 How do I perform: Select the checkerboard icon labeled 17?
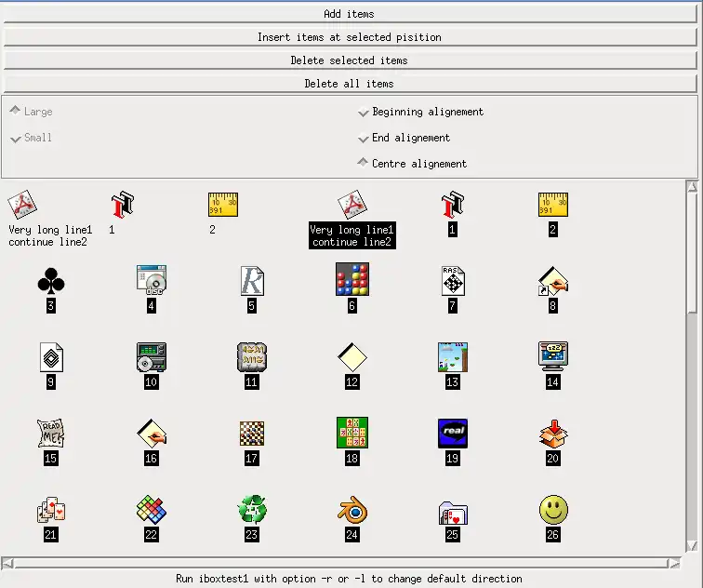pos(251,434)
